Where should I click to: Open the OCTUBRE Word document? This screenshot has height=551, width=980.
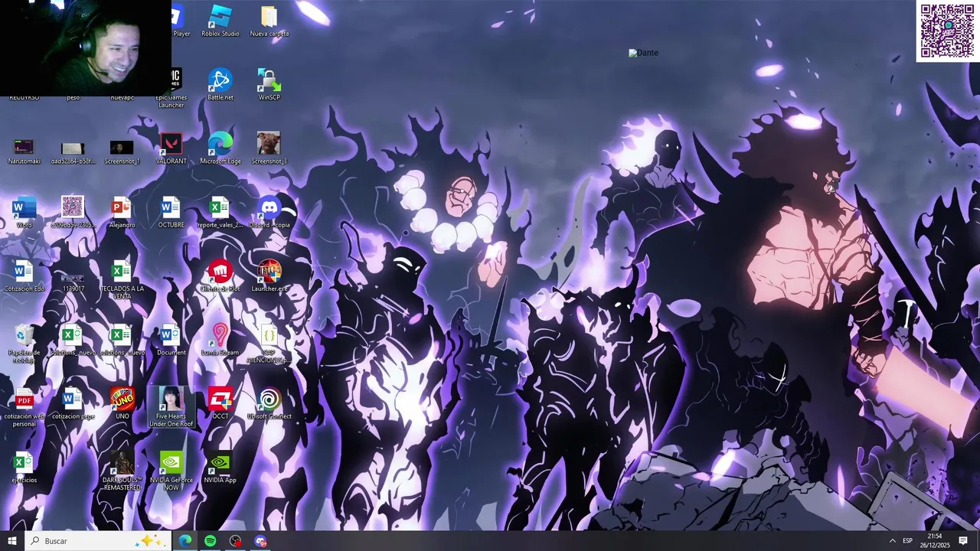171,212
